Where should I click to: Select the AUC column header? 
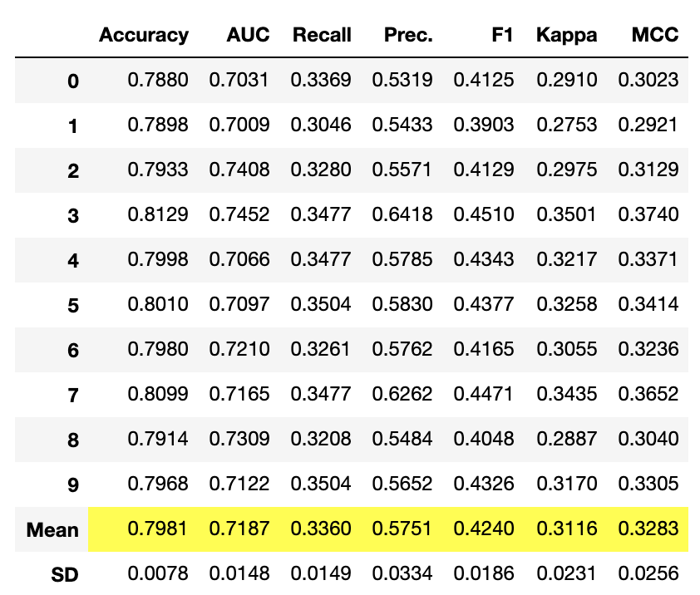248,35
